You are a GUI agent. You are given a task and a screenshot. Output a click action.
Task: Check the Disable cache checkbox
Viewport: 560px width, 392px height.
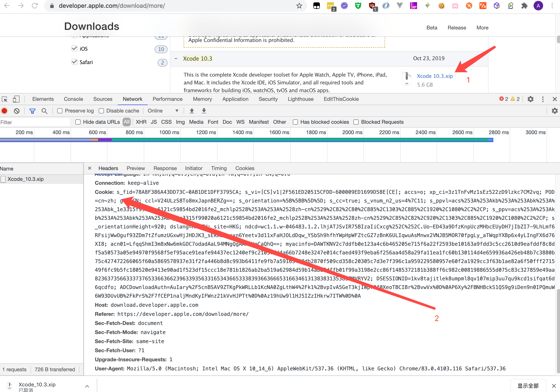click(x=102, y=111)
